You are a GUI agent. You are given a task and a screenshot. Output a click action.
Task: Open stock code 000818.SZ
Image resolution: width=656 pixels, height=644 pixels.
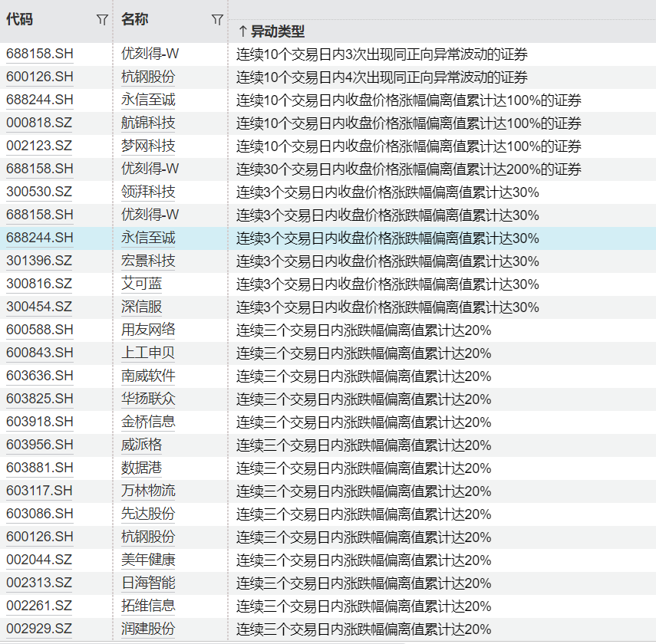click(x=39, y=123)
